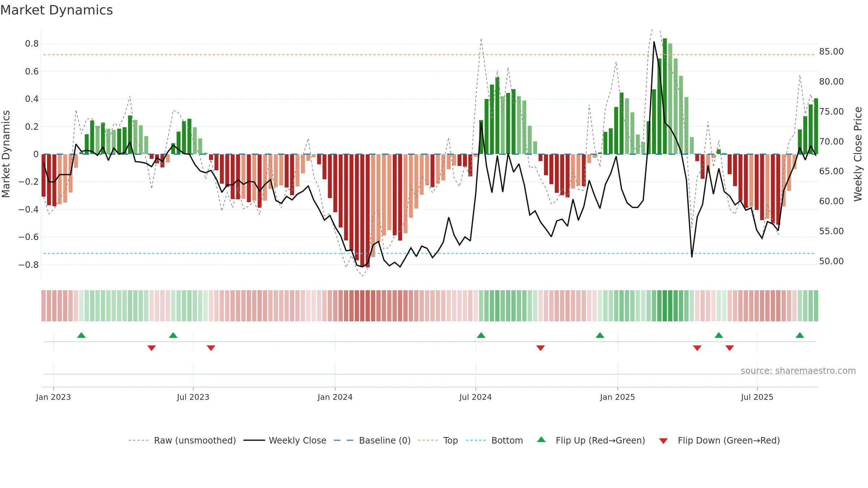Screen dimensions: 868x488
Task: Click the 0.2 left axis tick
Action: point(32,127)
